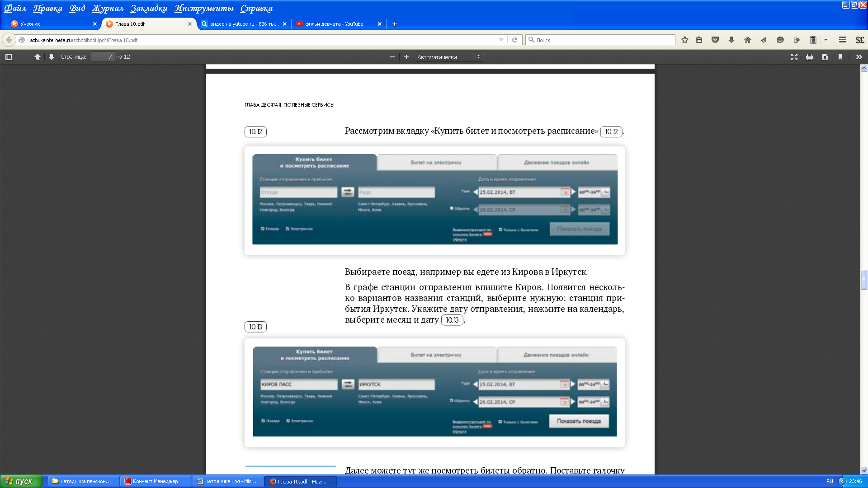Open the chat smiley icon
868x488 pixels.
click(x=780, y=40)
